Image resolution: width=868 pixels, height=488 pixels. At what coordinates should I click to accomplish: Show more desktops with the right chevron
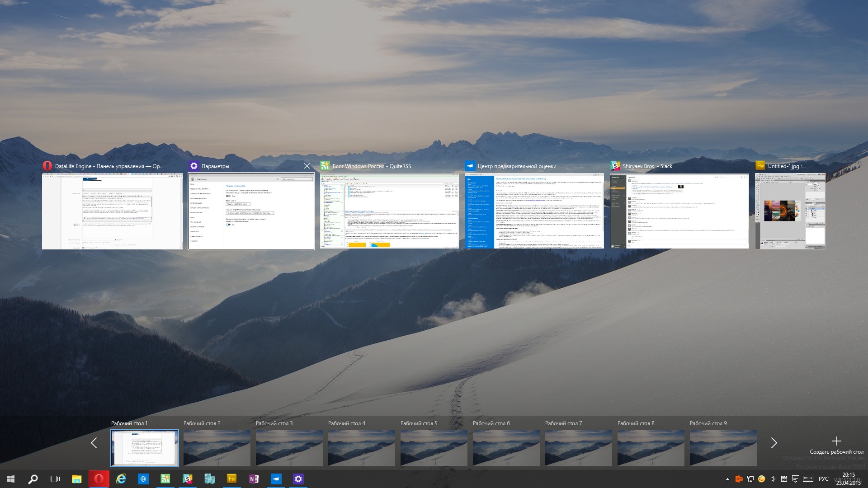[774, 443]
